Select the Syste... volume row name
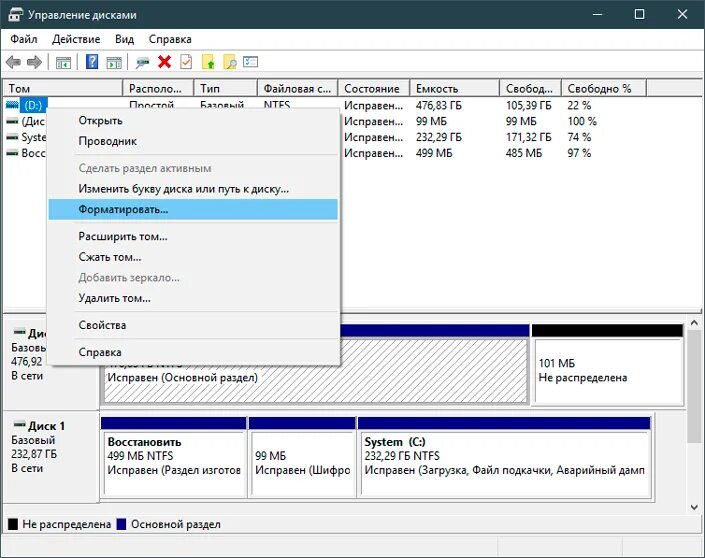 (34, 137)
